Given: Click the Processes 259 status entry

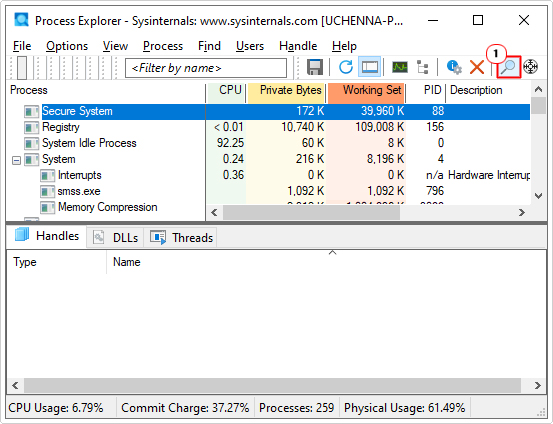Looking at the screenshot, I should coord(296,408).
